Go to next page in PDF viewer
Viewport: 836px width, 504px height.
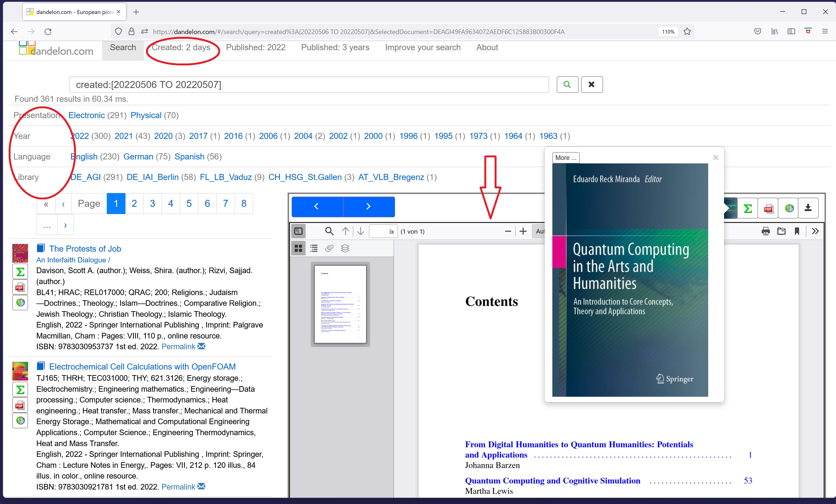pos(361,231)
